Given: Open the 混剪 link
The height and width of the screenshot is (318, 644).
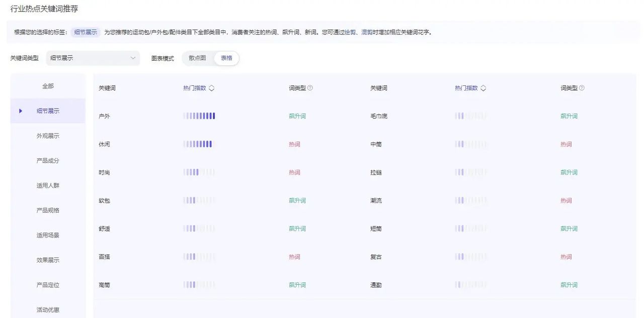Looking at the screenshot, I should coord(366,32).
